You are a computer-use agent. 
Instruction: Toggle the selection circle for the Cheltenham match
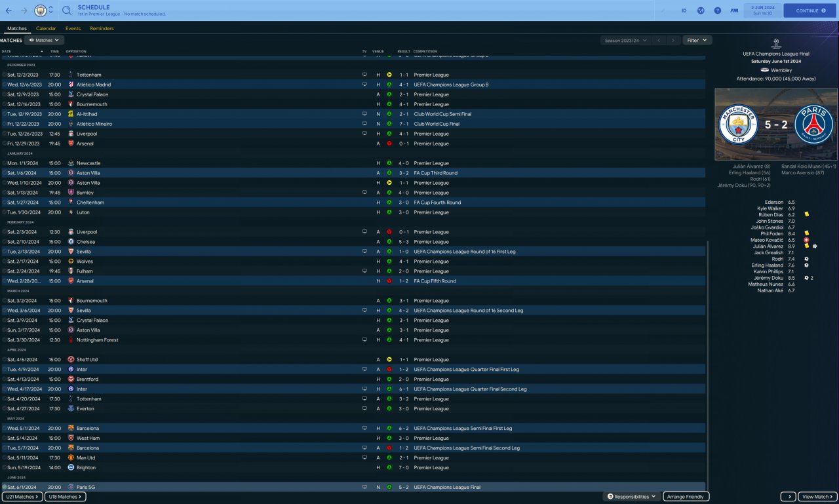tap(5, 203)
